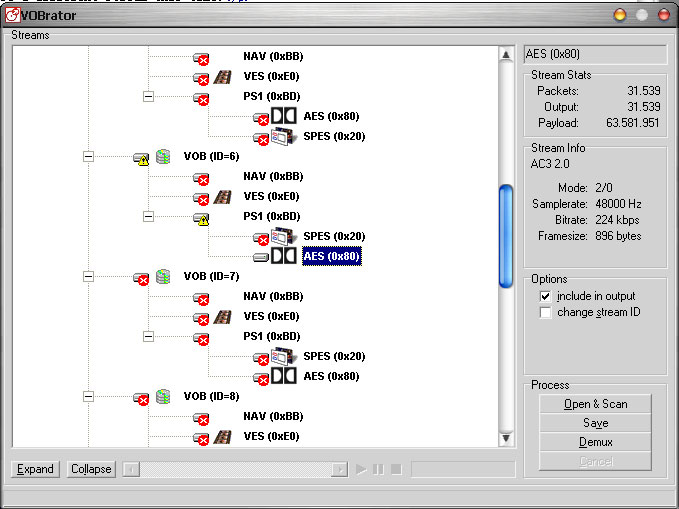
Task: Click the excluded status icon of SPES under VOB ID=7
Action: (x=261, y=358)
